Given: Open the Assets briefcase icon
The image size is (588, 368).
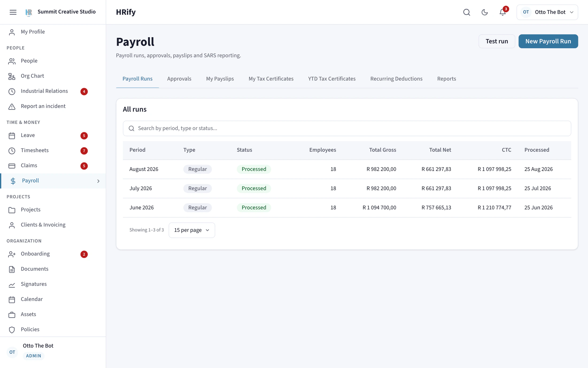Looking at the screenshot, I should [x=12, y=314].
